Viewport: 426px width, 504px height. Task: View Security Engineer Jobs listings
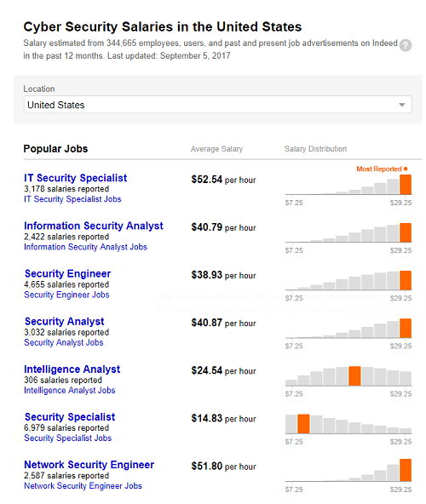pos(66,295)
